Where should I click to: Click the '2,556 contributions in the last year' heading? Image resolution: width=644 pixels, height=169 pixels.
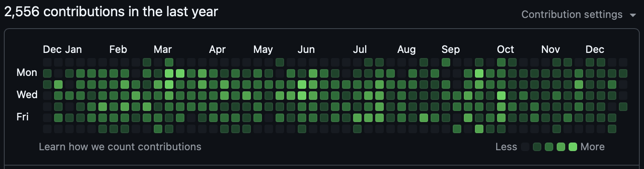click(111, 12)
